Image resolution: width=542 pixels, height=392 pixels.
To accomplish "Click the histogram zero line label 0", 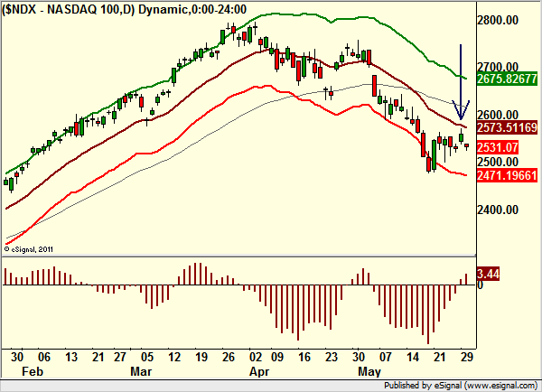I will coord(480,285).
